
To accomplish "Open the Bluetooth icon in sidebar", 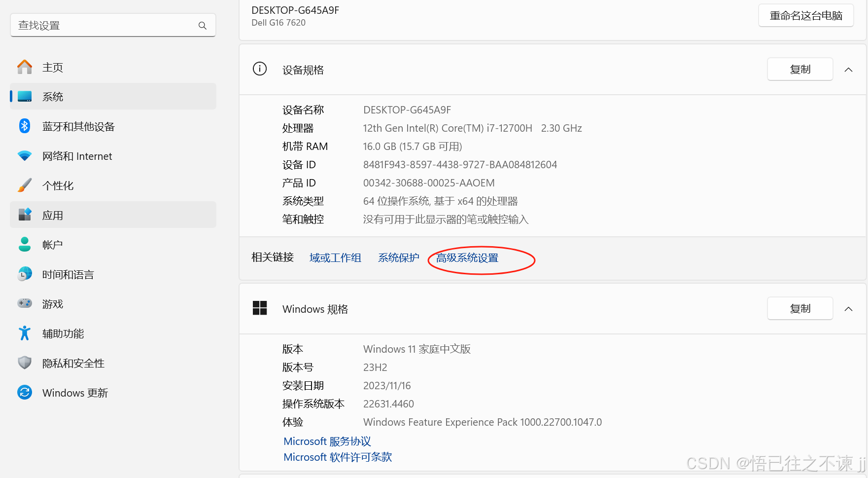I will (x=25, y=126).
